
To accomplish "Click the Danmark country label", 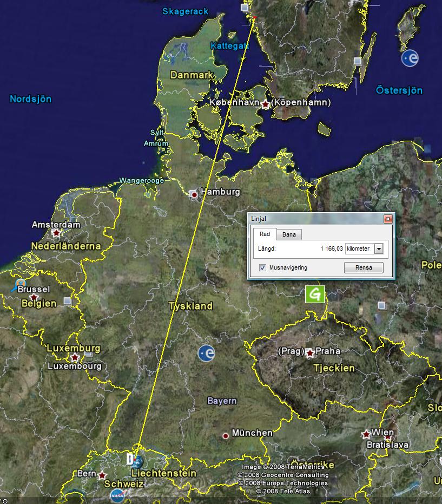I will coord(192,75).
